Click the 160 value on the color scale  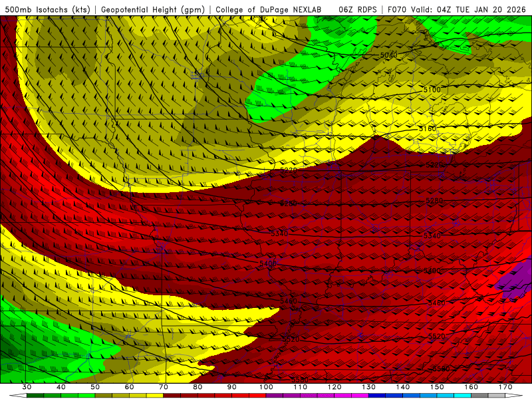[x=471, y=387]
